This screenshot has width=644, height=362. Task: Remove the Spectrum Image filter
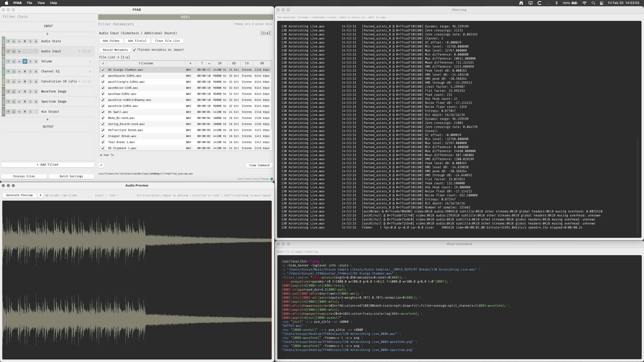(x=19, y=102)
